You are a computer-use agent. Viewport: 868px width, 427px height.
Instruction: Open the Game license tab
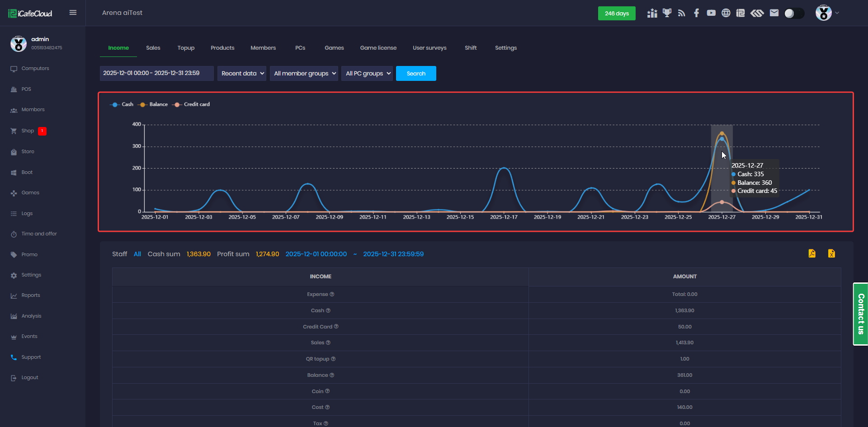click(378, 48)
